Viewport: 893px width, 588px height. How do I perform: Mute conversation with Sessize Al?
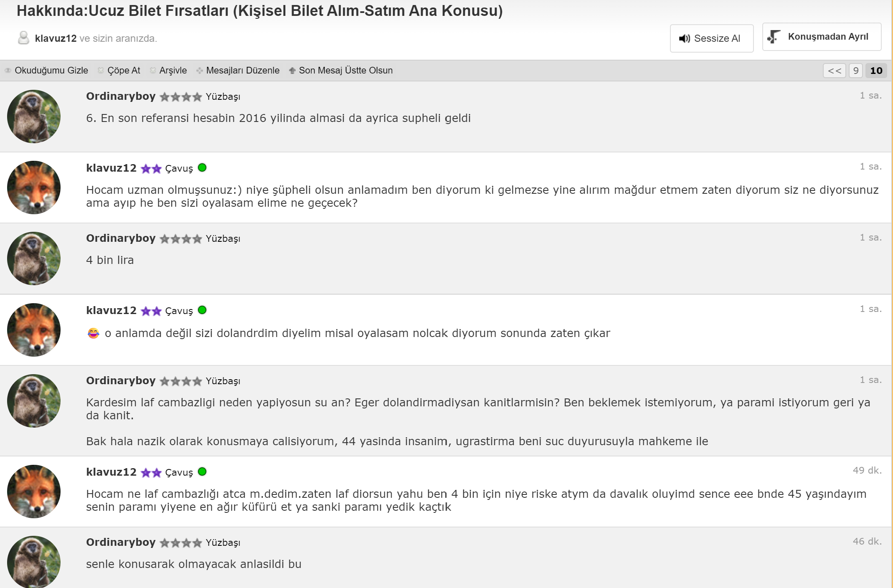[x=712, y=38]
